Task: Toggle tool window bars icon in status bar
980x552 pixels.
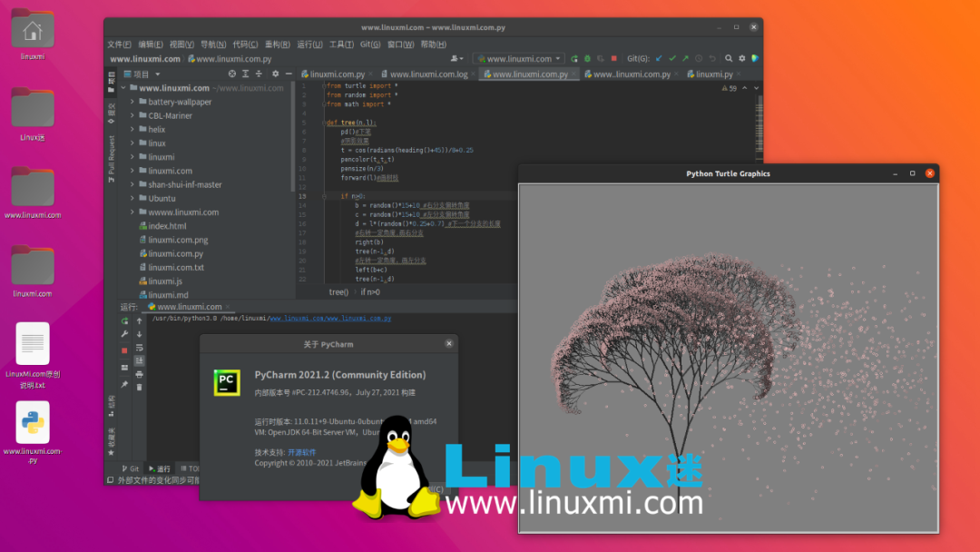Action: click(111, 480)
